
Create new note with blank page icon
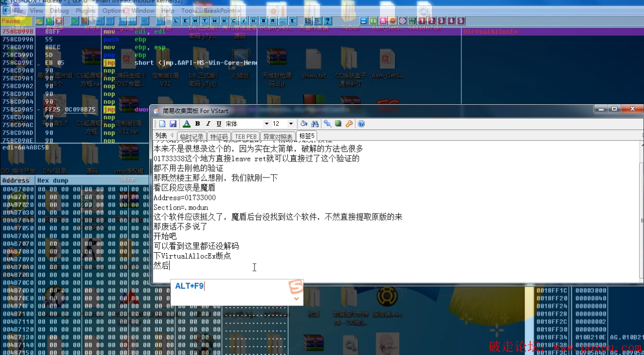coord(162,124)
